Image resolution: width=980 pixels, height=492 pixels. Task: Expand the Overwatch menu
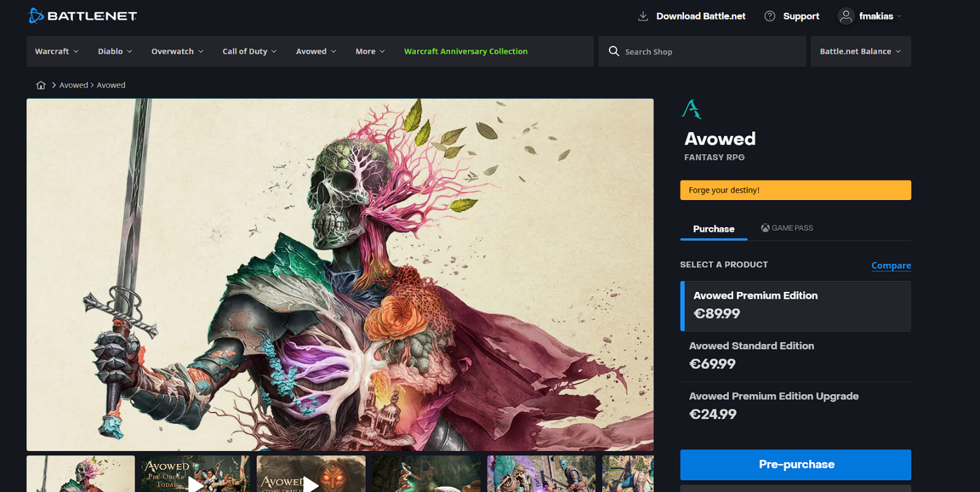click(x=178, y=51)
